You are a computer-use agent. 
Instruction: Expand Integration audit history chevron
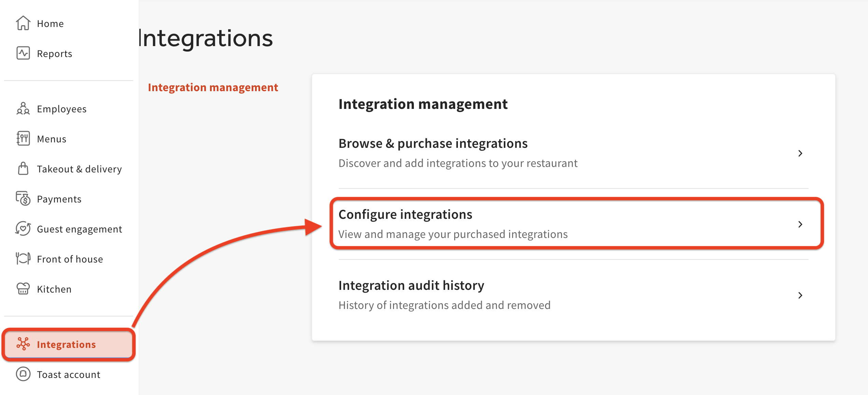click(x=800, y=295)
